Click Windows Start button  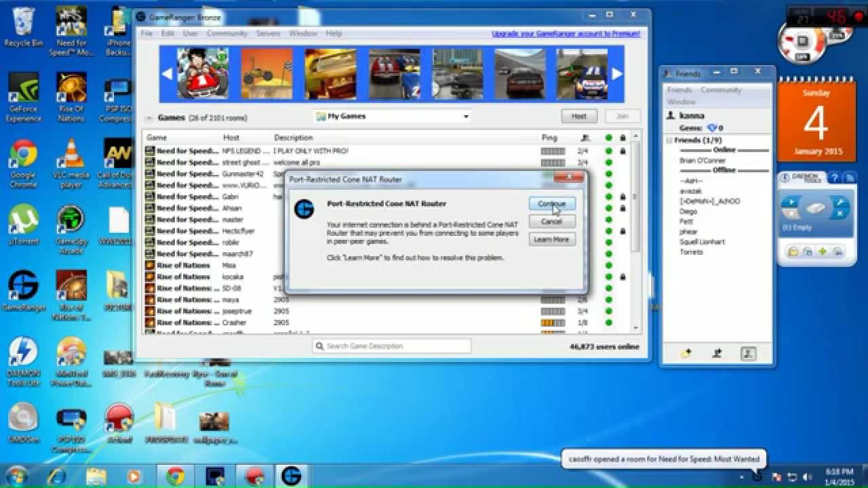click(x=16, y=476)
